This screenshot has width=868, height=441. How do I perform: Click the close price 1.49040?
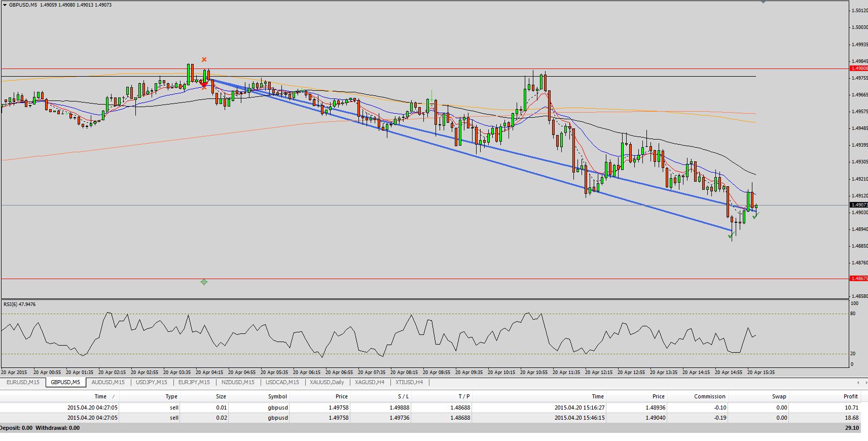656,418
